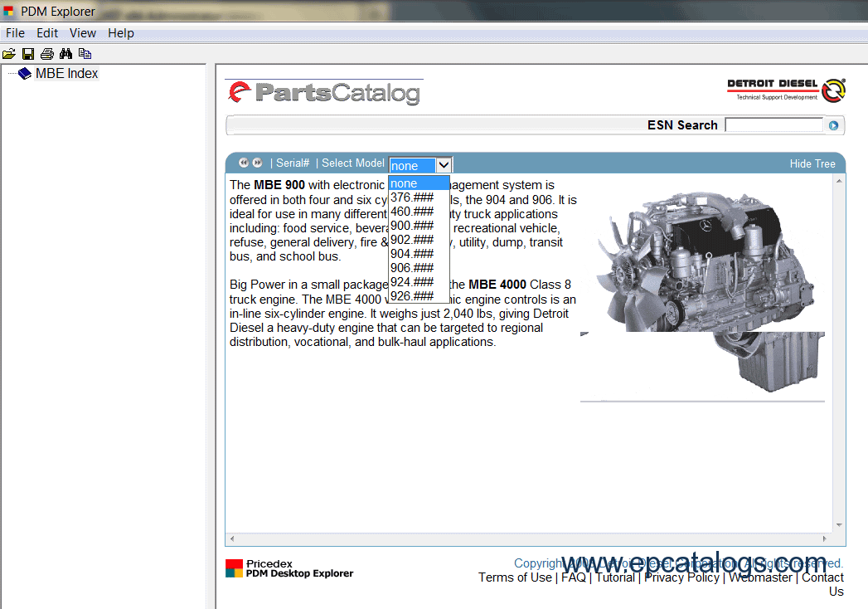Click the MBE Index book icon
The height and width of the screenshot is (609, 868).
[25, 73]
